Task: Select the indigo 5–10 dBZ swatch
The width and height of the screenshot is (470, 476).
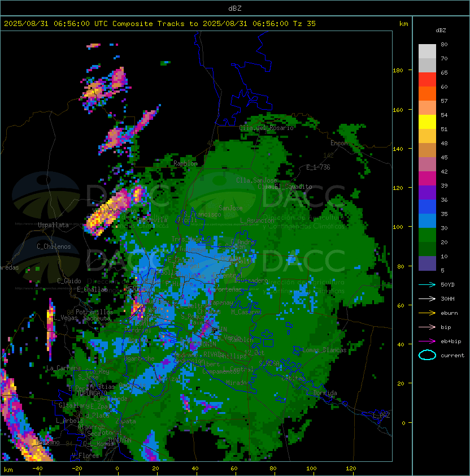Action: click(427, 263)
